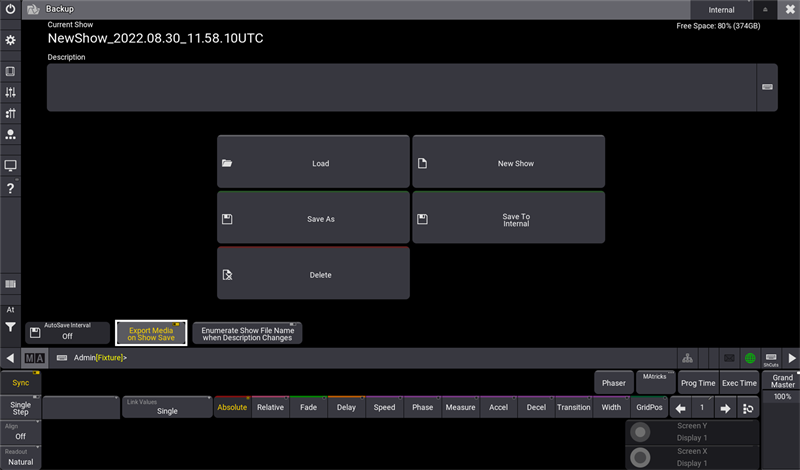
Task: Select the Fade layer tab
Action: (308, 407)
